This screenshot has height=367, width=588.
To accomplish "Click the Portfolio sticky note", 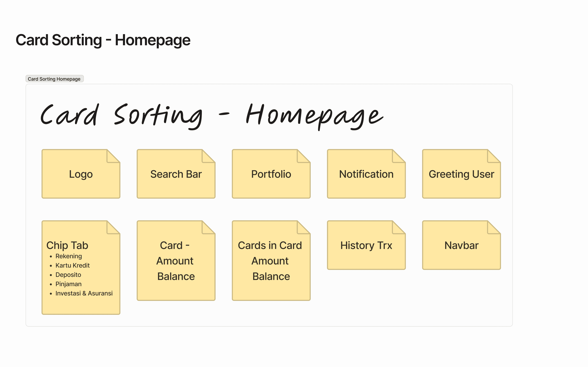I will pos(271,174).
